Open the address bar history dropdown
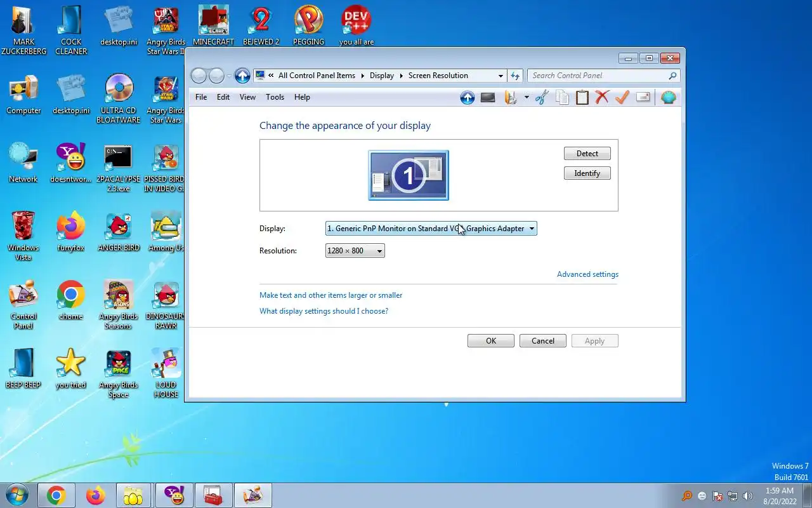The width and height of the screenshot is (812, 508). click(x=501, y=76)
